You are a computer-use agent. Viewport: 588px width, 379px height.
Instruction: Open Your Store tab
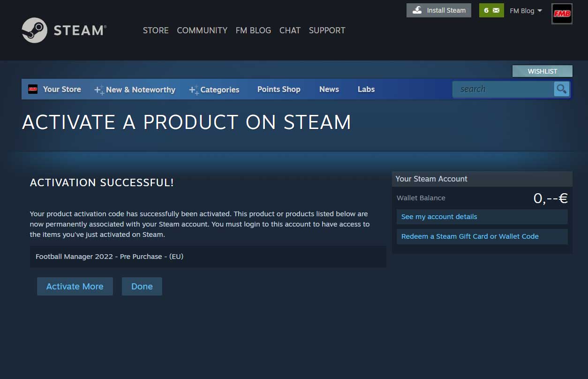point(62,89)
